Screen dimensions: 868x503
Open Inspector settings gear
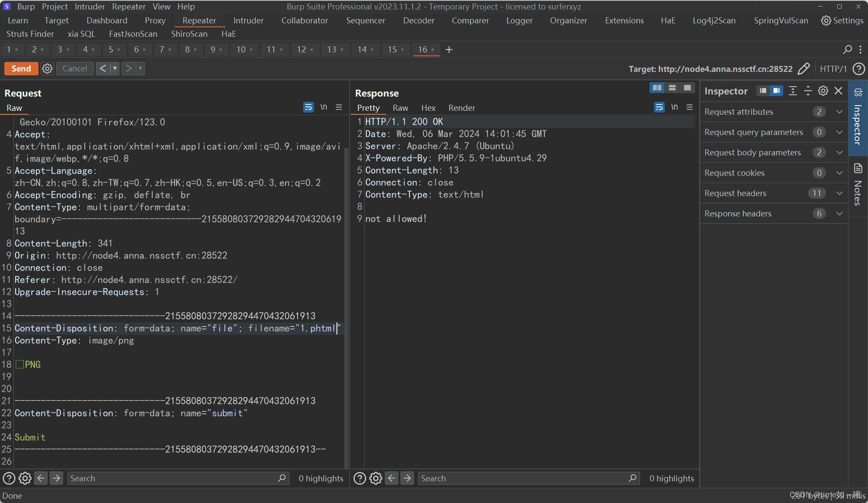coord(823,90)
